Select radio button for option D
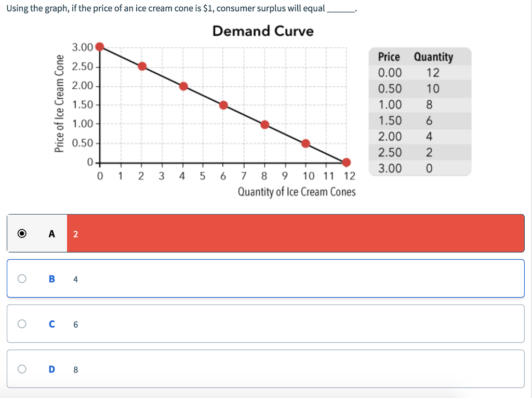Image resolution: width=532 pixels, height=398 pixels. click(x=21, y=369)
